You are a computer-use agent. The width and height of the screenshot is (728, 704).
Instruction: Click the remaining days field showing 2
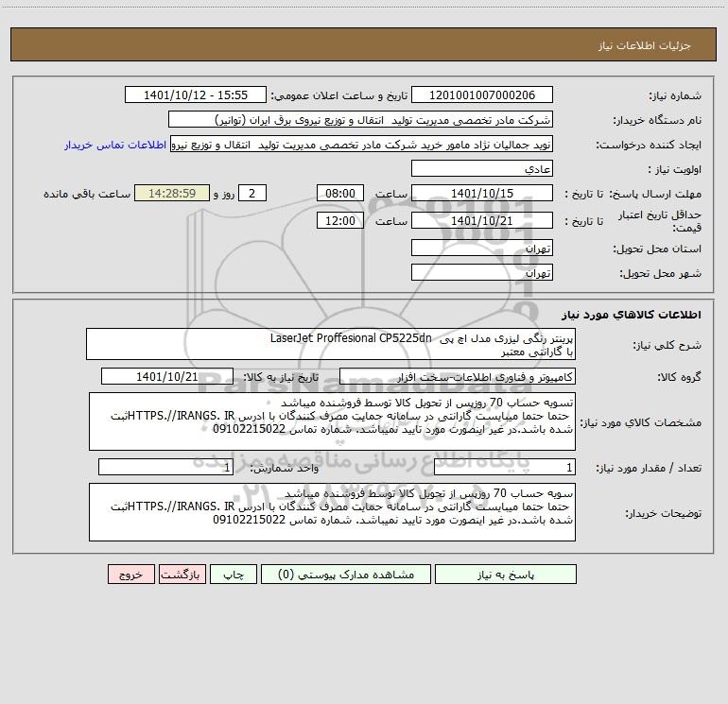pos(252,194)
